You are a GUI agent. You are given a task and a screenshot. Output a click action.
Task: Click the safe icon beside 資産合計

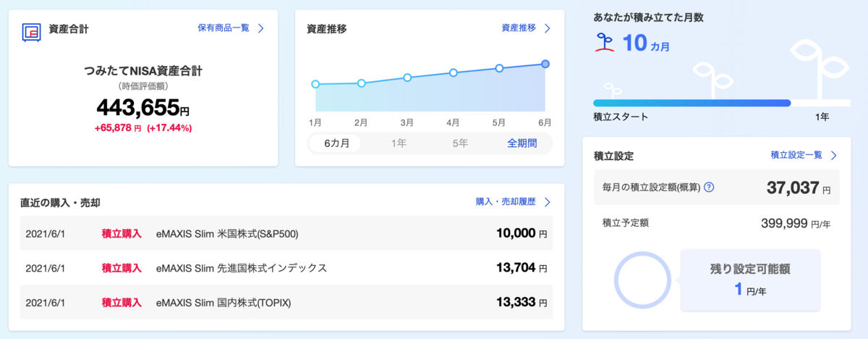[x=32, y=32]
